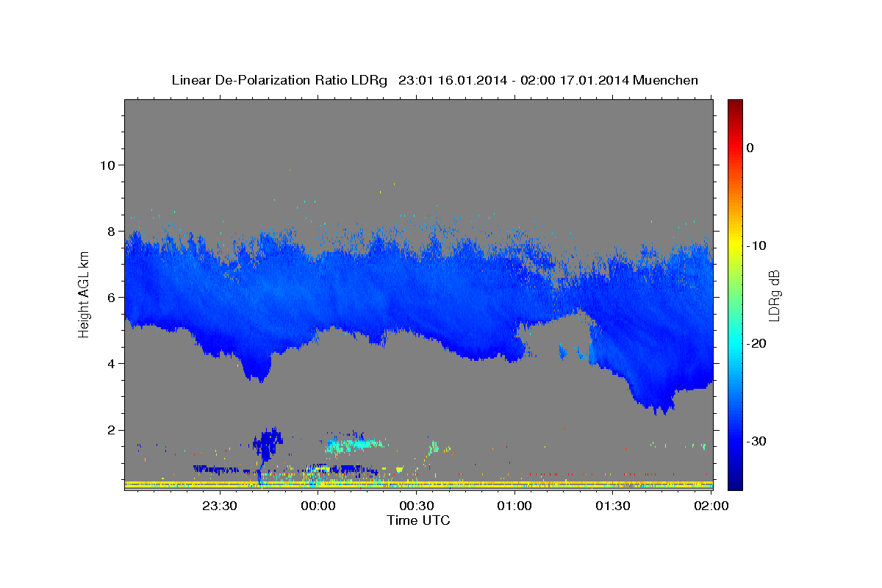
Task: Click the 01:30 time tick label
Action: tap(612, 506)
